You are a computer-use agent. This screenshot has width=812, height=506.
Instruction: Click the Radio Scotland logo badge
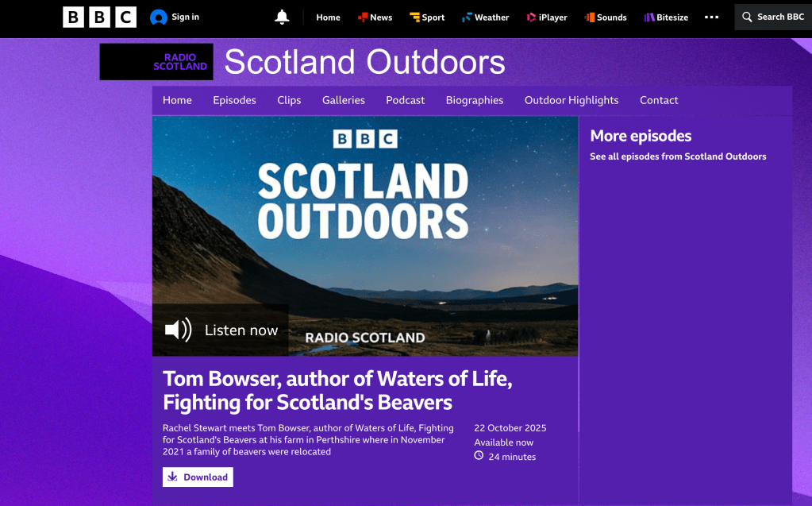[x=156, y=62]
